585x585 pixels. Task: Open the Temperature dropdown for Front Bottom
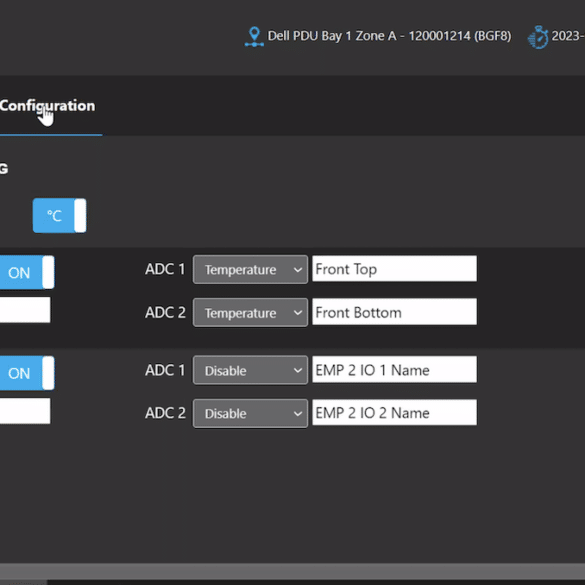[x=250, y=313]
